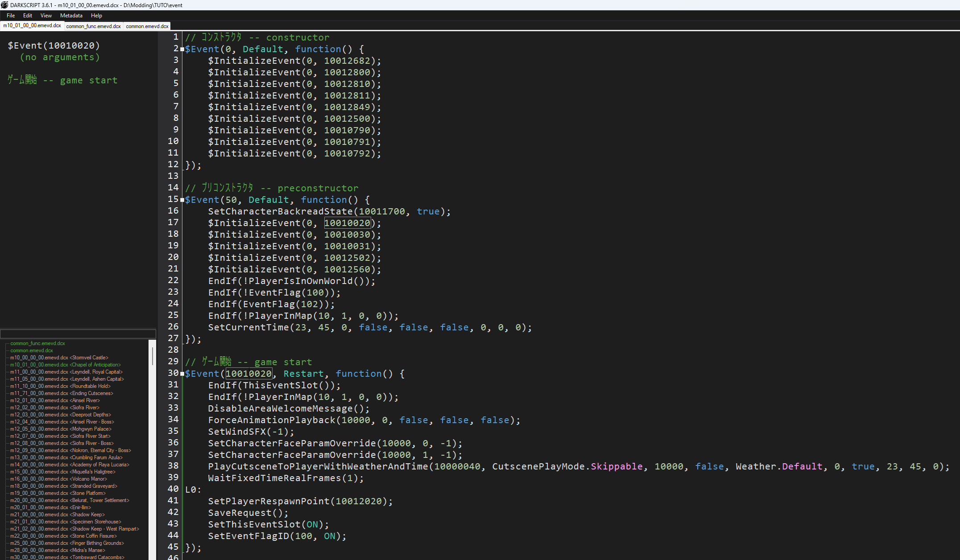The width and height of the screenshot is (960, 560).
Task: Open the Metadata menu
Action: click(71, 16)
